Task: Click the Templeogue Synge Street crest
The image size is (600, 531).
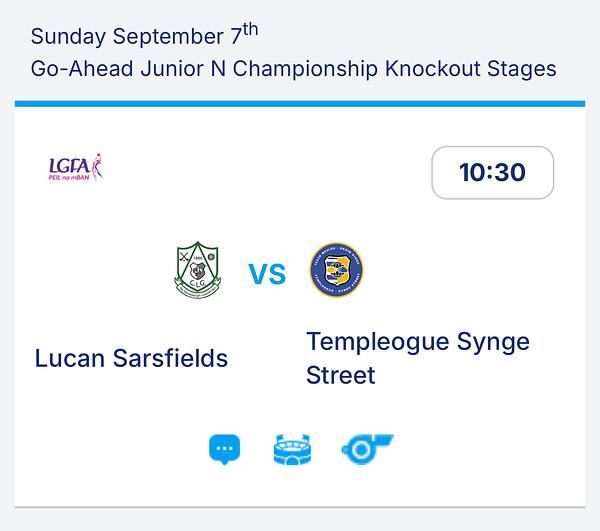Action: pos(336,270)
